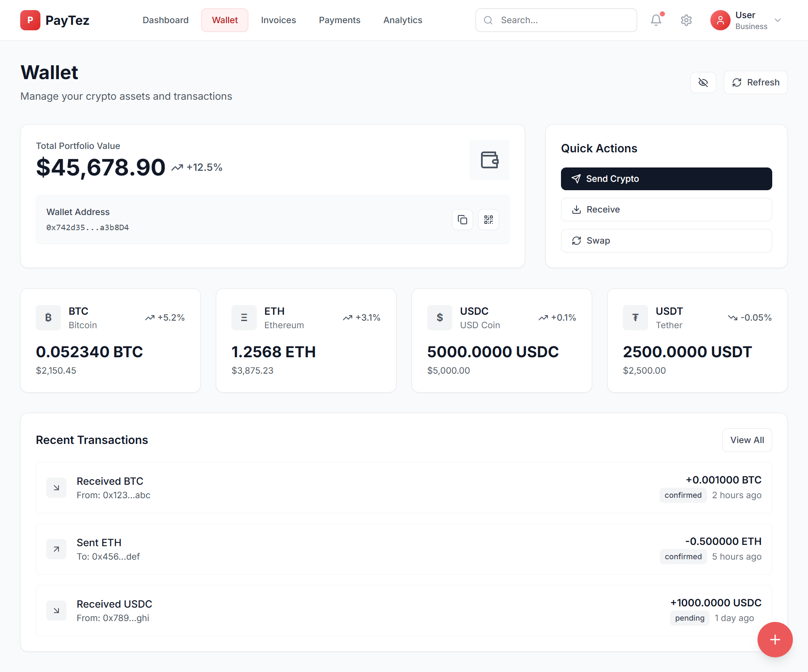The image size is (808, 672).
Task: Show the wallet QR code
Action: click(x=488, y=220)
